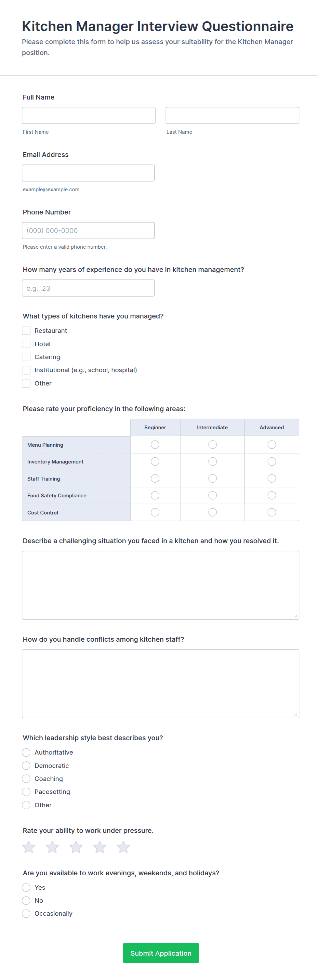Check the Restaurant kitchen type

pyautogui.click(x=26, y=330)
